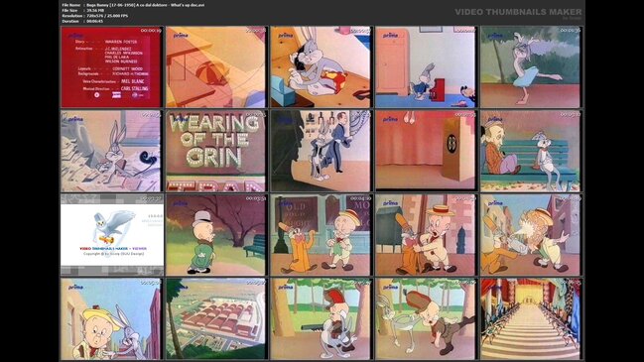This screenshot has width=644, height=362.
Task: Open thumbnail showing BB box on stage
Action: point(426,151)
